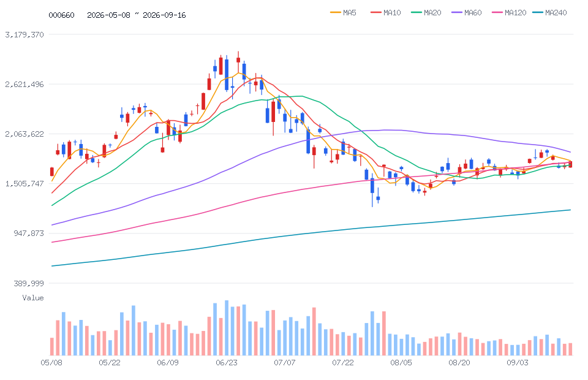The height and width of the screenshot is (380, 588).
Task: Click the 389,999 price axis label
Action: click(29, 283)
